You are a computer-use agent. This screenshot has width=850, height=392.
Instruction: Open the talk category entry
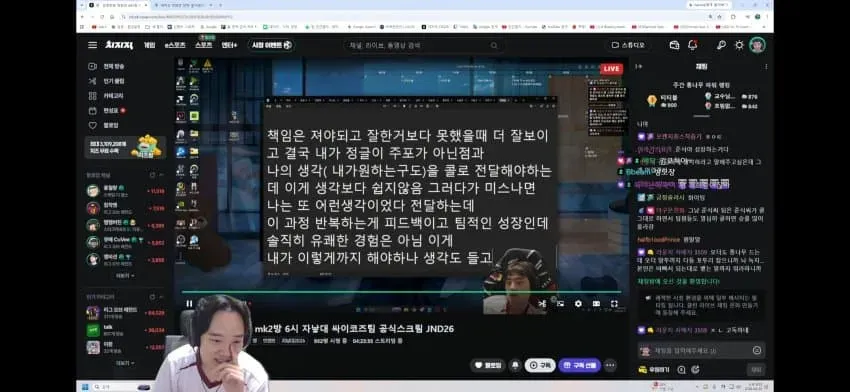coord(125,330)
